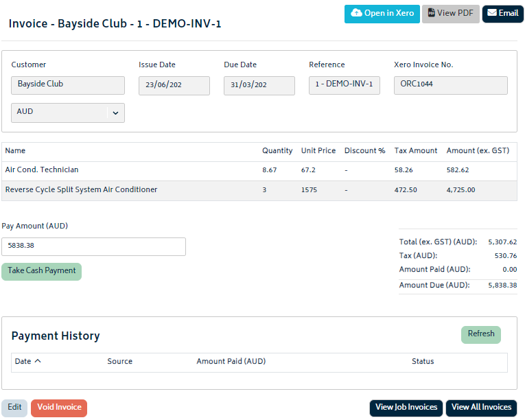Click the Date column sort arrow
Screen dimensions: 525x420
pyautogui.click(x=38, y=362)
